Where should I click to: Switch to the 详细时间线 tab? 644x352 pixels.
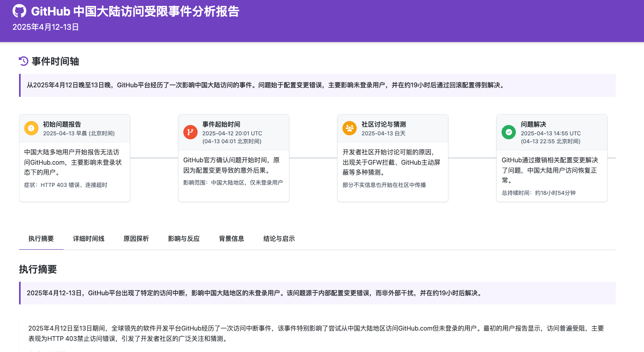pyautogui.click(x=89, y=239)
